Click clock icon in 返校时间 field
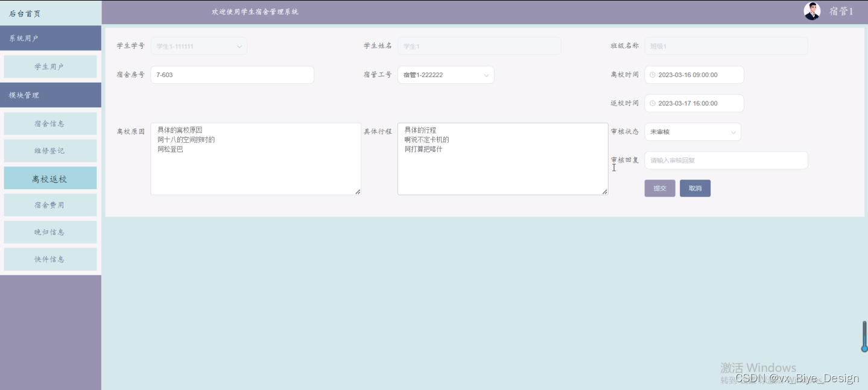The width and height of the screenshot is (868, 390). [652, 103]
